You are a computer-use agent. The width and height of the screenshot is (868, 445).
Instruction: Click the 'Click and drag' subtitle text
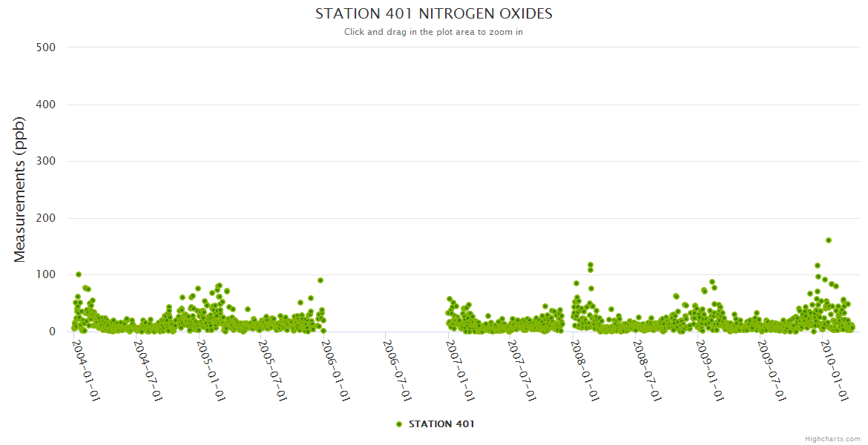point(433,32)
